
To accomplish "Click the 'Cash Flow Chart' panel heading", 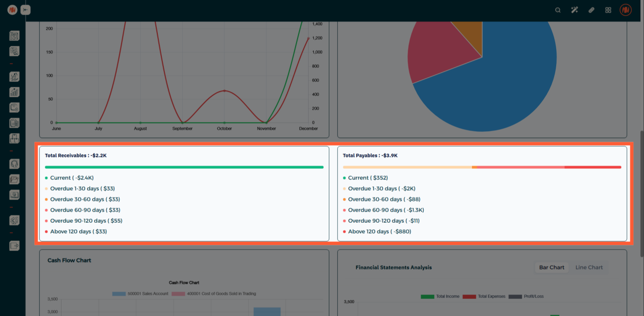I will (69, 261).
